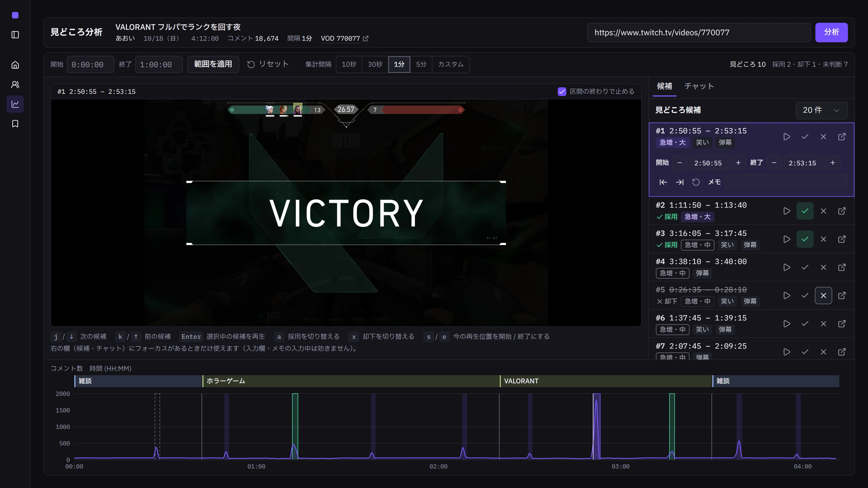Increase candidate #1 start time with plus

(x=738, y=163)
